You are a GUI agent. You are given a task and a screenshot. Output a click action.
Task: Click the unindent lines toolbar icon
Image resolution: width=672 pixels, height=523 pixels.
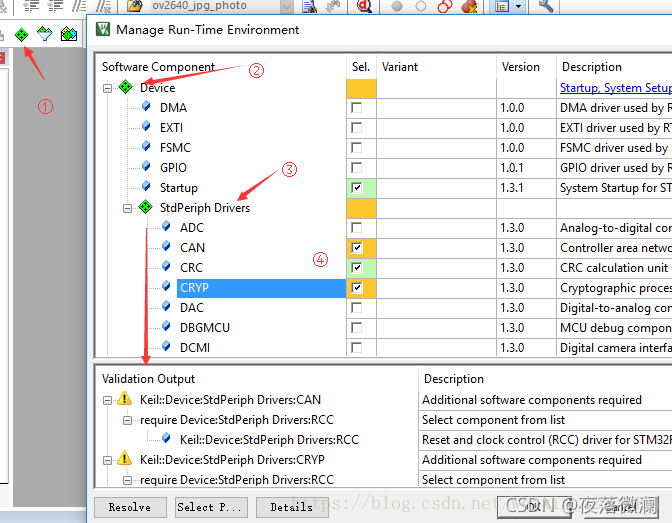click(55, 6)
